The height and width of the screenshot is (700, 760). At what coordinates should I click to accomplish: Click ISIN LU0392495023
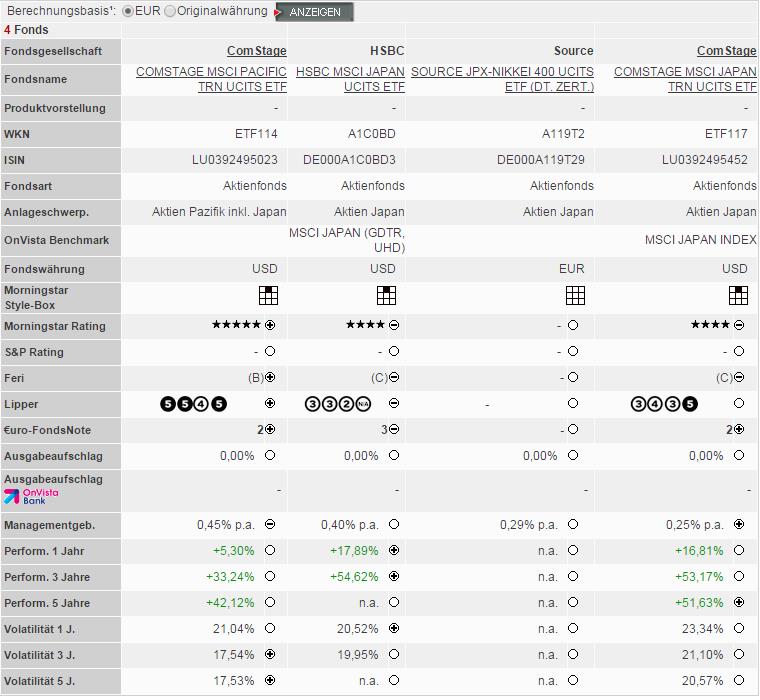235,160
